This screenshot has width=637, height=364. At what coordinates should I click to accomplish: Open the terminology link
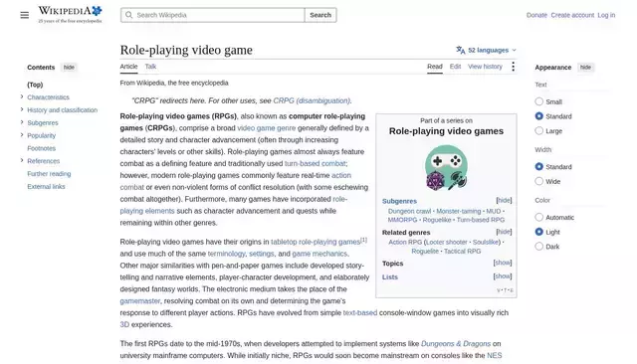pos(227,254)
